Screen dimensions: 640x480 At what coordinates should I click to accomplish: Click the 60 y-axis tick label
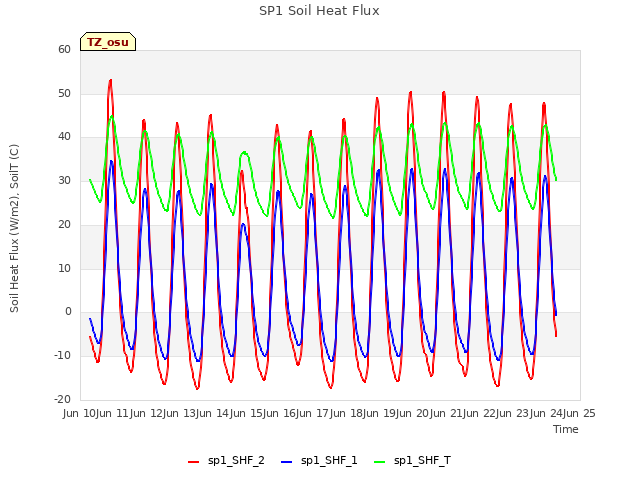[x=64, y=49]
